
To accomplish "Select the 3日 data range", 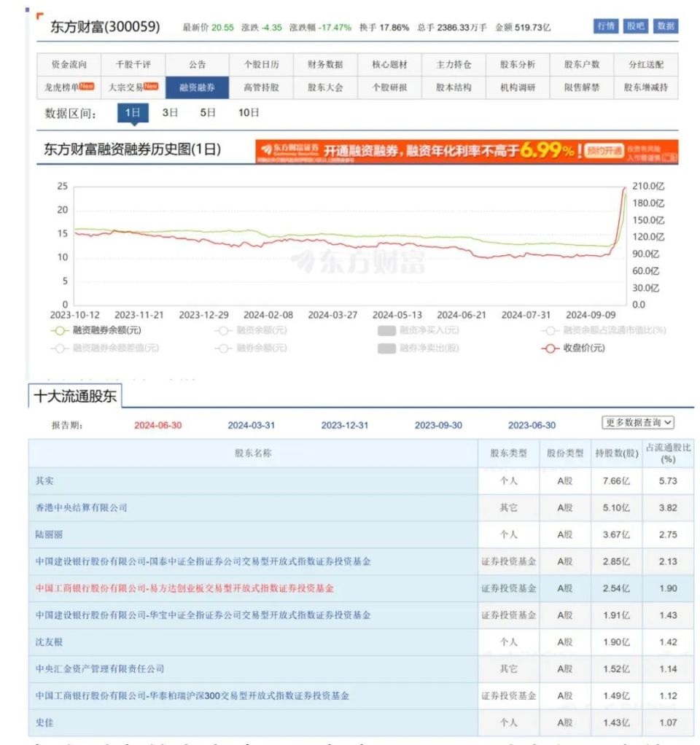I will point(170,113).
